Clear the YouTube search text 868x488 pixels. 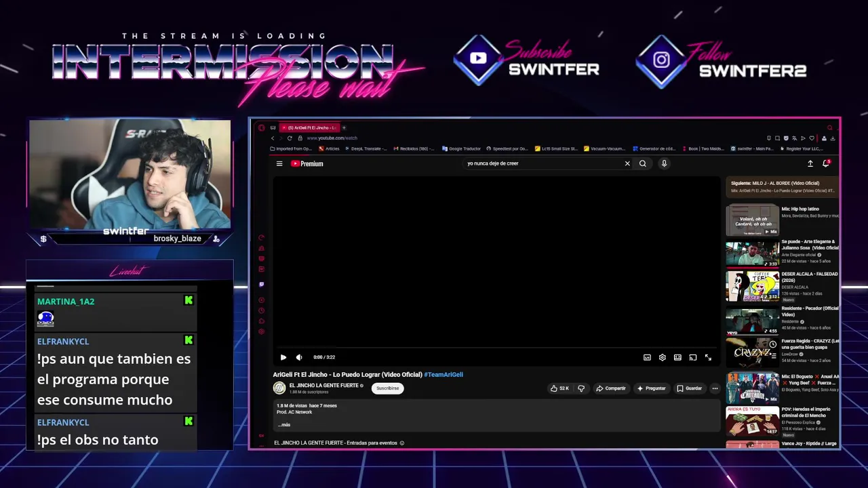pyautogui.click(x=627, y=163)
